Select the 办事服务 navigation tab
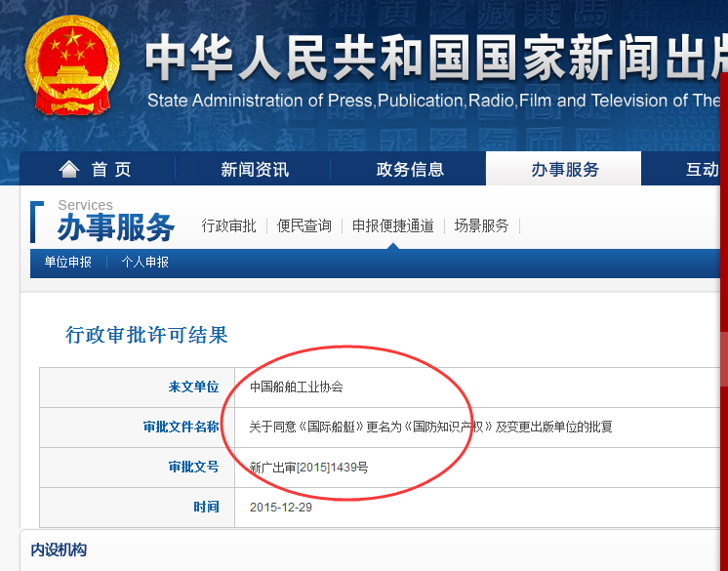728x571 pixels. click(564, 169)
